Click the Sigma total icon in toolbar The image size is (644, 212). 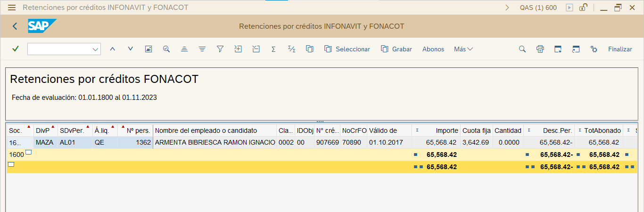[x=273, y=49]
